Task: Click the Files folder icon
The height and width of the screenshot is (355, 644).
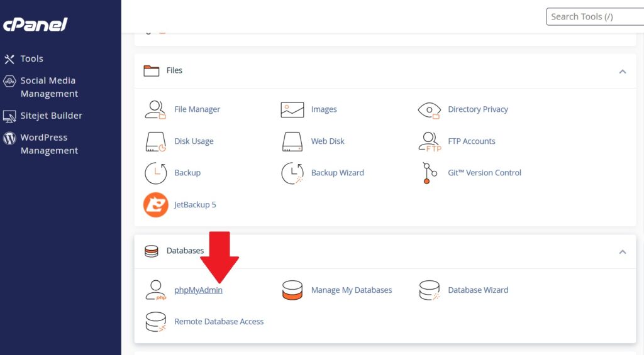Action: [151, 70]
